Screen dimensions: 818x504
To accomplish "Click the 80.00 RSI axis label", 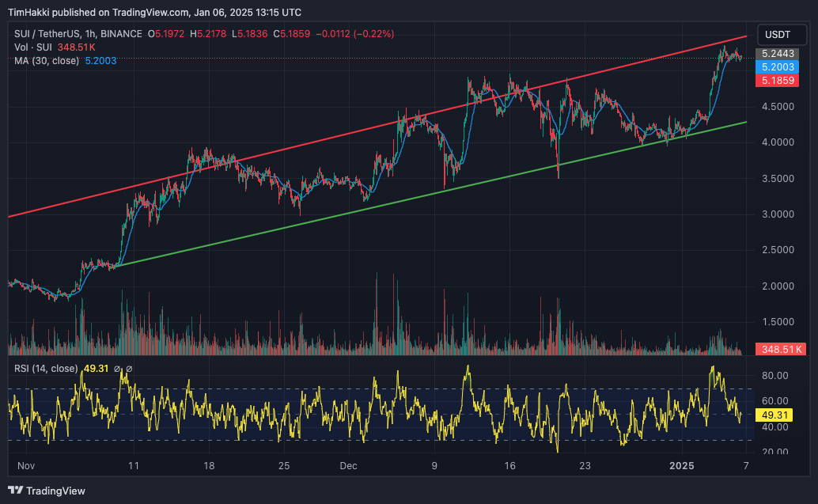I will (x=774, y=376).
